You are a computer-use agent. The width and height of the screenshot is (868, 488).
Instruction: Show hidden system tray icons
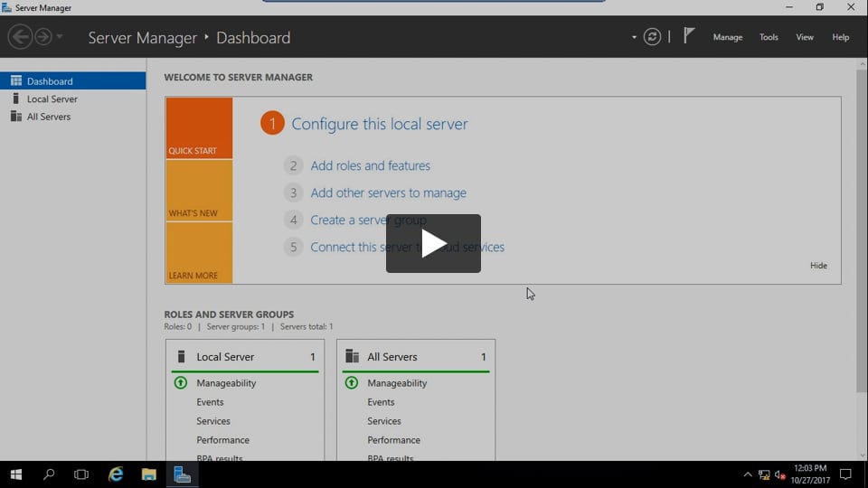747,474
